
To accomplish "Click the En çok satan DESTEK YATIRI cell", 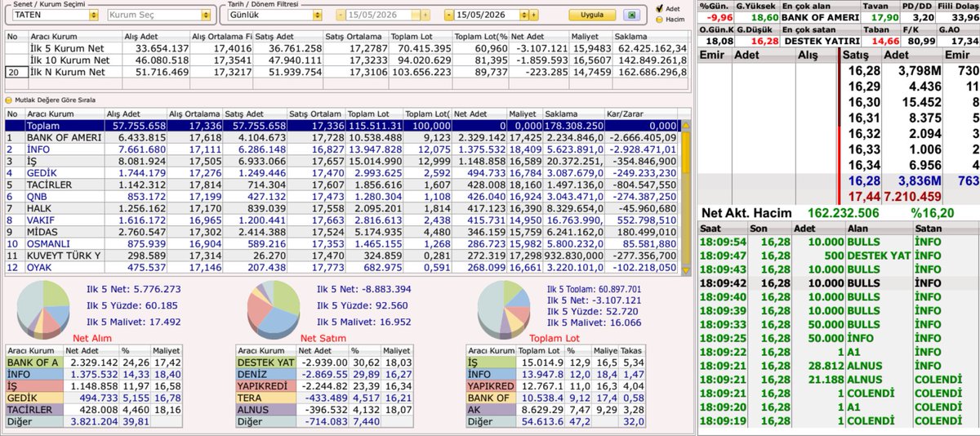I will click(821, 41).
